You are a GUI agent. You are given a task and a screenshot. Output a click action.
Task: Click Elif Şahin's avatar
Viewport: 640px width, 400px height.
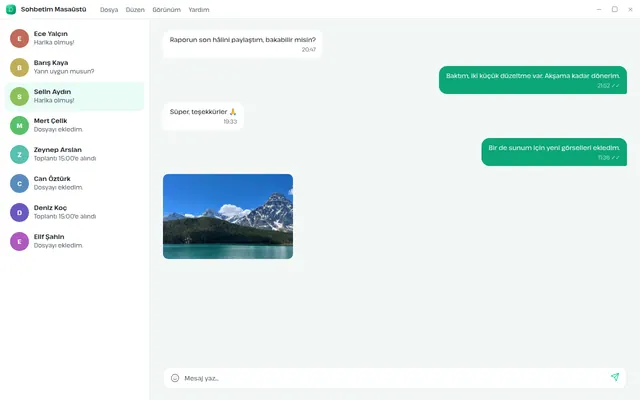[19, 241]
